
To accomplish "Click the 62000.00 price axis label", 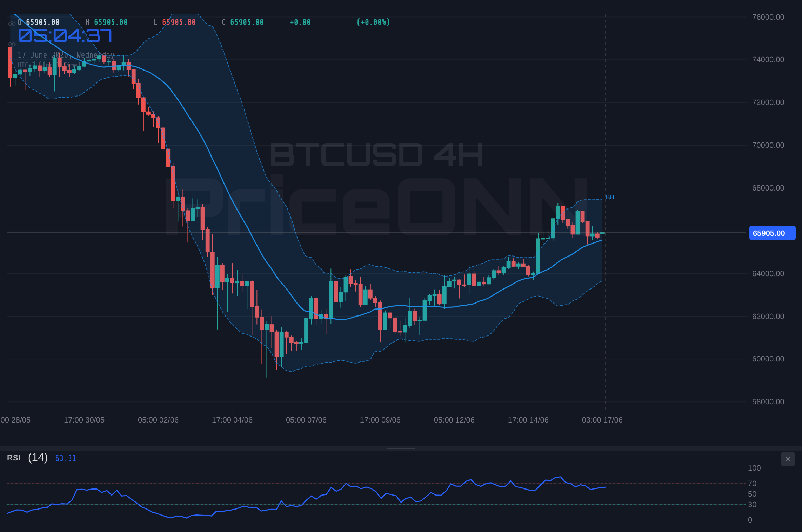I will click(768, 317).
